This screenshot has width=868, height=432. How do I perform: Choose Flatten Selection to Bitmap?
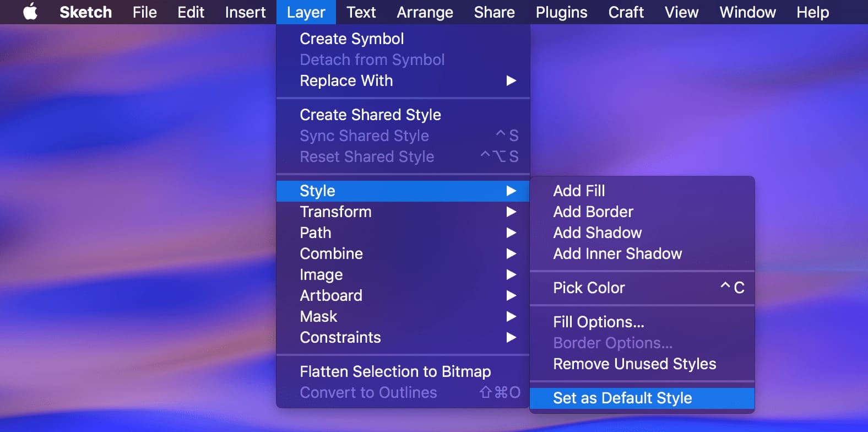click(x=403, y=371)
